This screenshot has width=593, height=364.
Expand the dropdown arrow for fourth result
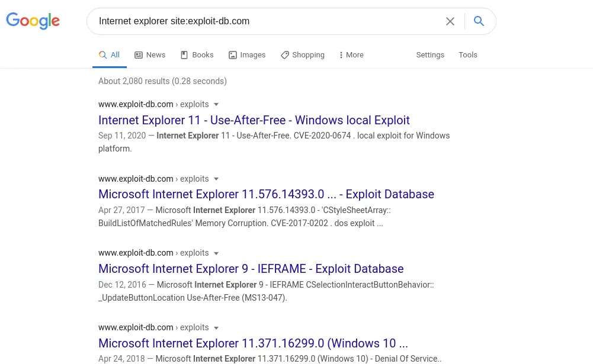[x=216, y=328]
